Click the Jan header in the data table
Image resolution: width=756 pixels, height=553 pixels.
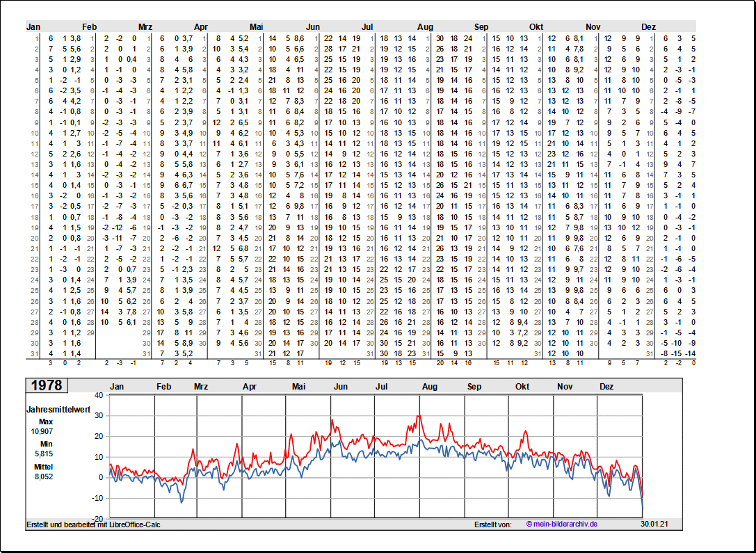point(33,27)
